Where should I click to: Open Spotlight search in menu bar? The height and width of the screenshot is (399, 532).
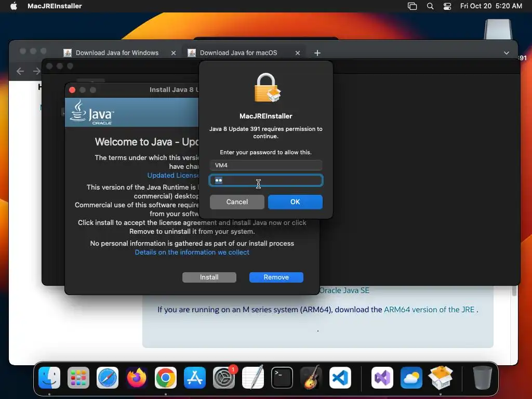[x=430, y=6]
